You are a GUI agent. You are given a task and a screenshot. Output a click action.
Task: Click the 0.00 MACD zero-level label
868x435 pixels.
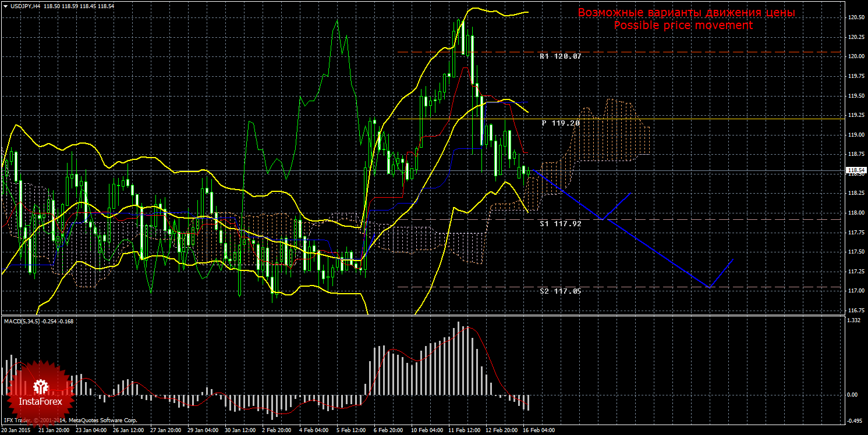click(x=853, y=395)
